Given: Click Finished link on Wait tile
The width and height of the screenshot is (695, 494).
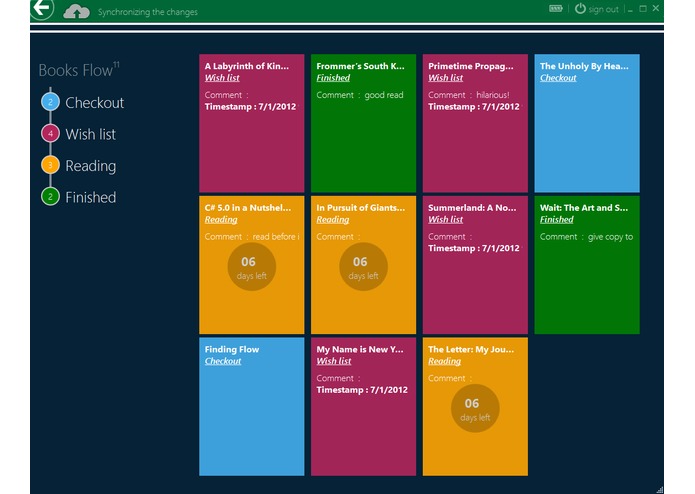Looking at the screenshot, I should coord(557,220).
